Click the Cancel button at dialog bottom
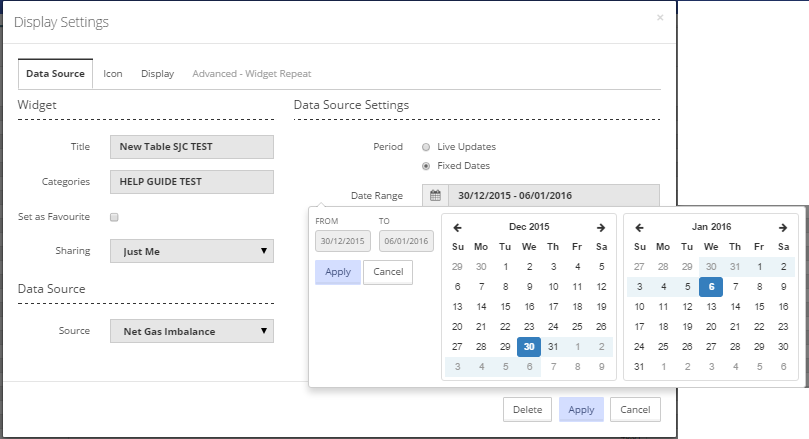The height and width of the screenshot is (439, 809). pyautogui.click(x=635, y=410)
